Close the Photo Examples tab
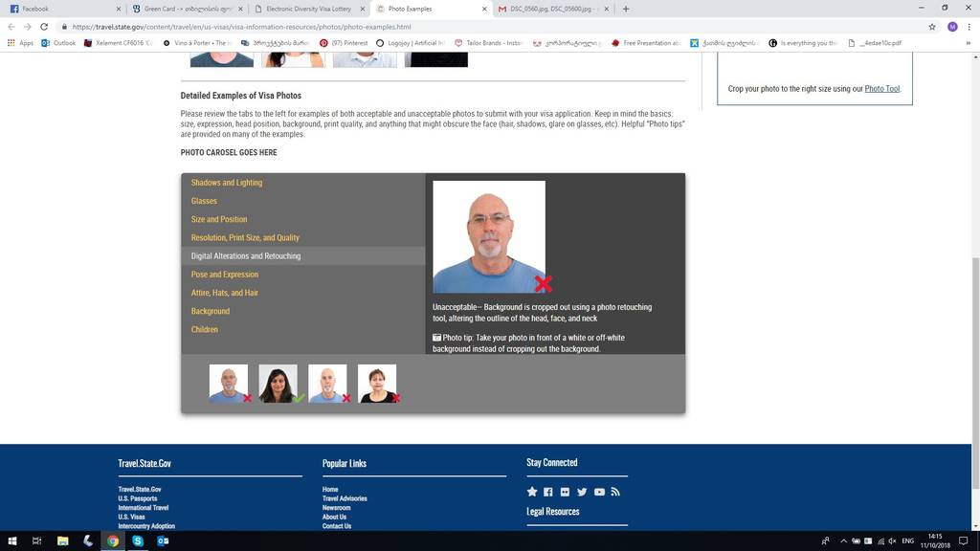Screen dimensions: 980x551 [483, 9]
